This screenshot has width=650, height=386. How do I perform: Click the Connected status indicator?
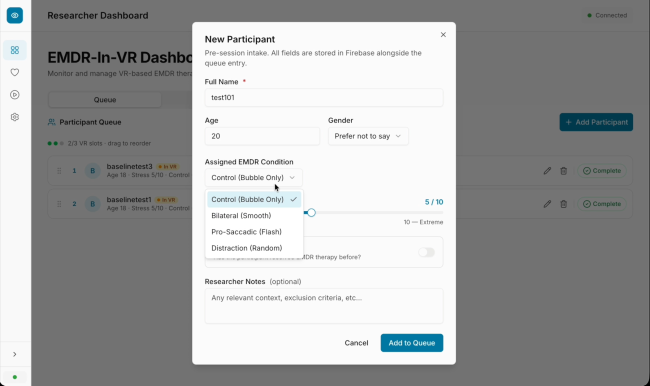coord(607,15)
